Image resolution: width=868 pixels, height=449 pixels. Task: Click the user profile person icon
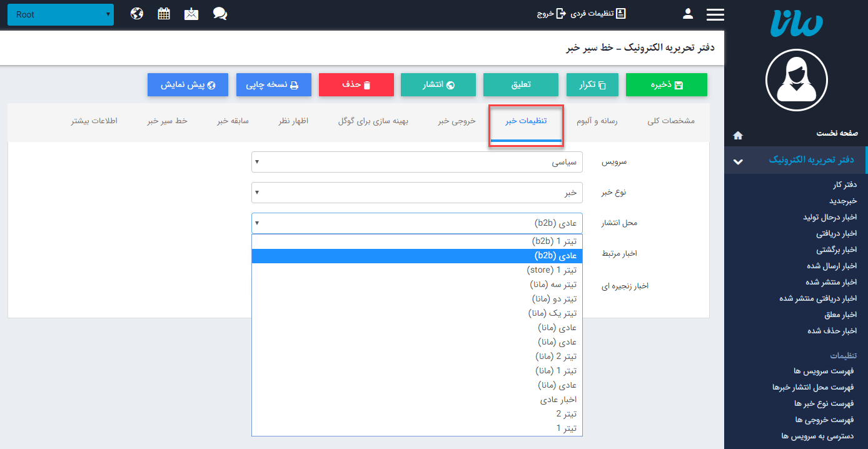click(687, 14)
